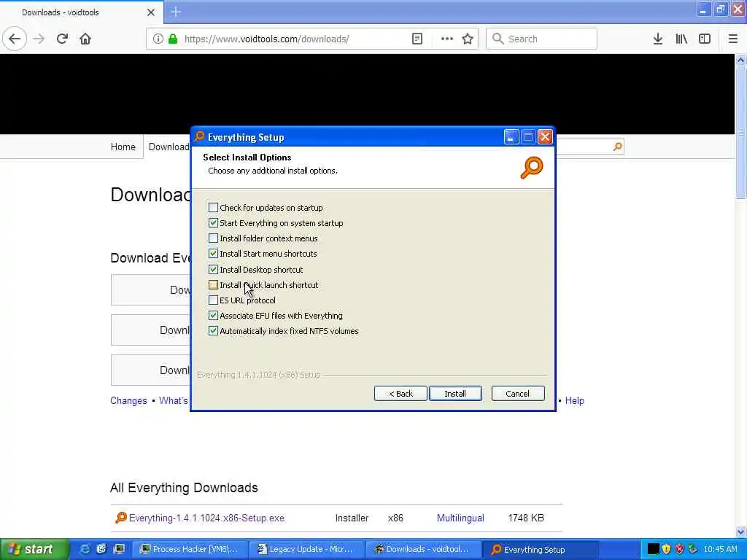Uncheck Automatically index fixed NTFS volumes
The image size is (747, 560).
(214, 331)
